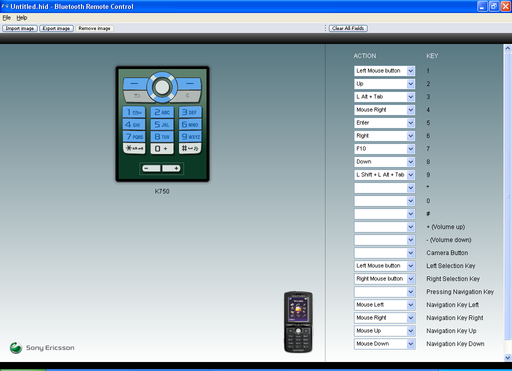Open the File menu

point(7,18)
